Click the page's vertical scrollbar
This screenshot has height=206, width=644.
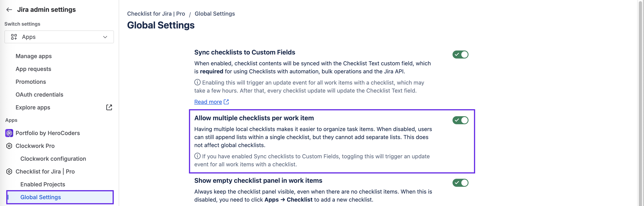(641, 100)
